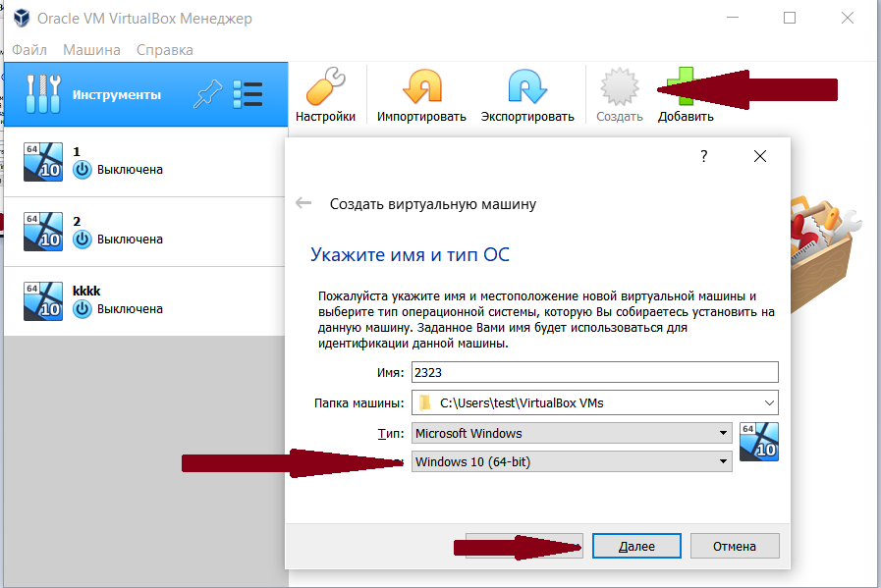Image resolution: width=881 pixels, height=588 pixels.
Task: Click the back arrow in wizard
Action: pyautogui.click(x=303, y=203)
